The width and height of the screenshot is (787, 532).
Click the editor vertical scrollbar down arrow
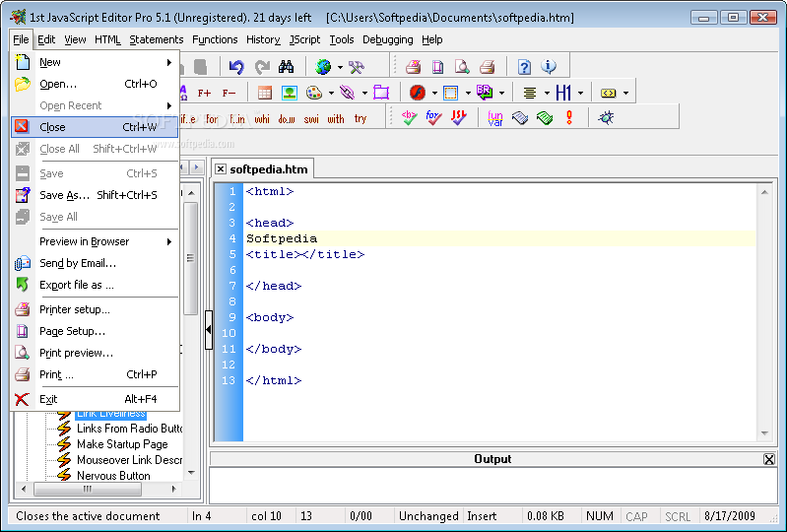(x=764, y=433)
